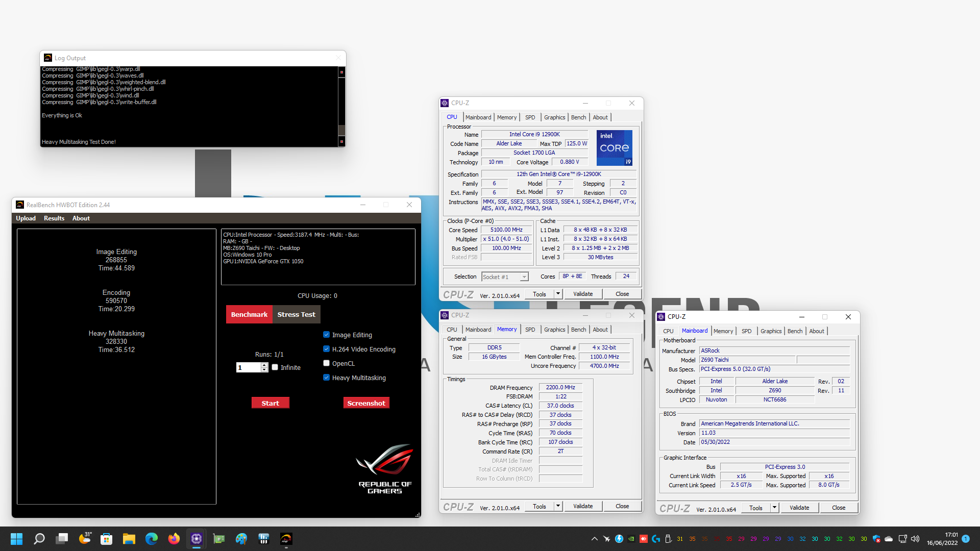Open OneDrive cloud tray icon

click(889, 539)
